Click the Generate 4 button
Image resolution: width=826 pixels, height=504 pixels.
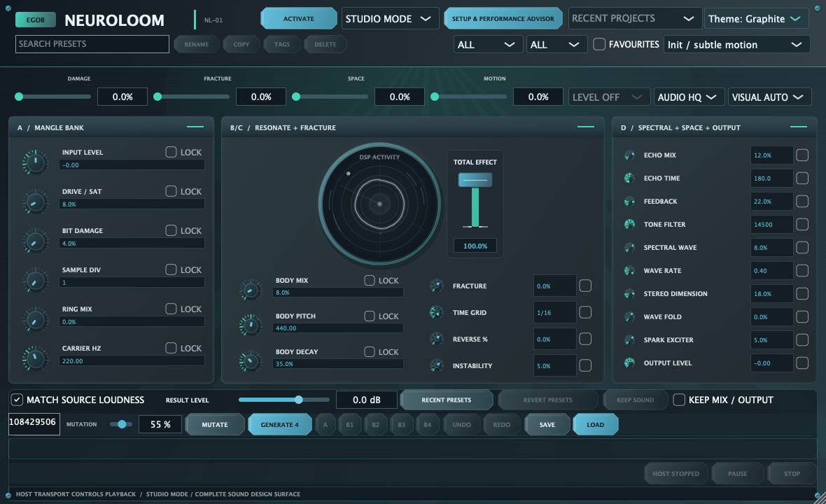(x=280, y=424)
